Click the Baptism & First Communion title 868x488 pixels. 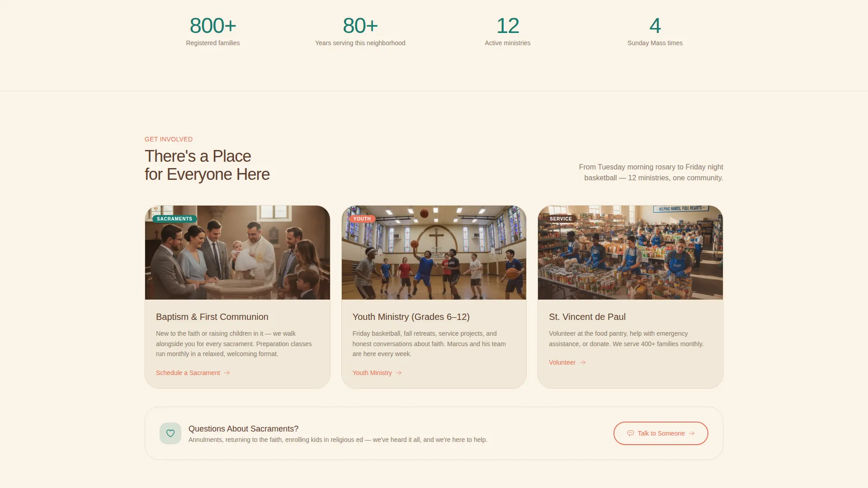[x=212, y=317]
